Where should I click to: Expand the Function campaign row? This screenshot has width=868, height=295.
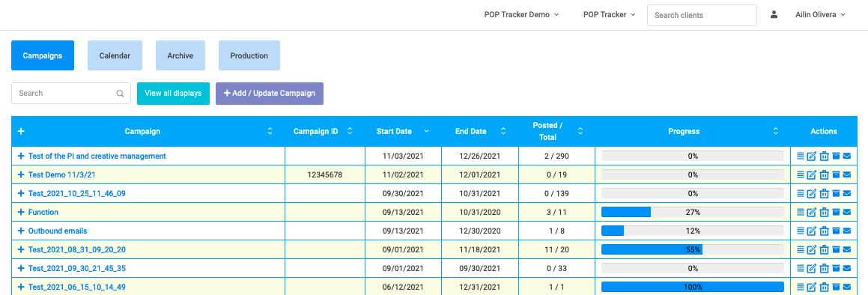point(21,213)
